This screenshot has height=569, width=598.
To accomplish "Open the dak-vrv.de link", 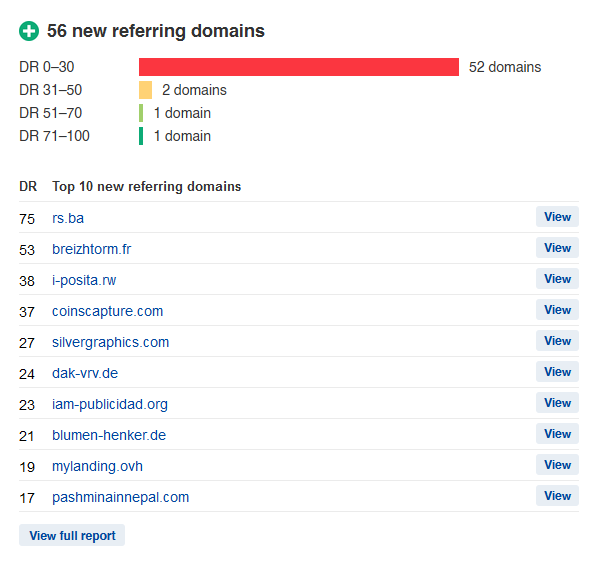I will (85, 373).
